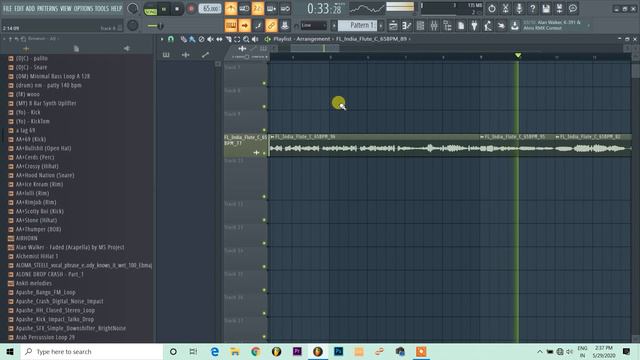
Task: Expand arrow after FL_India_Flute_C_65BPM_89 breadcrumb
Action: [x=409, y=39]
